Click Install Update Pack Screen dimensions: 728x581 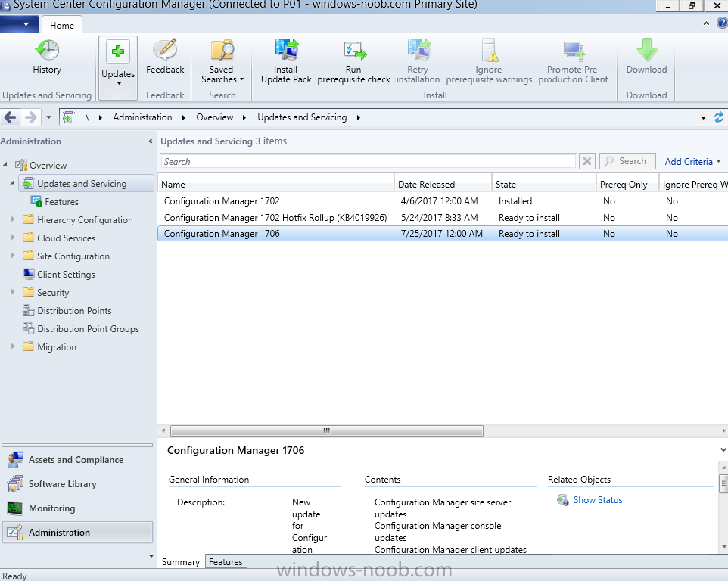286,61
